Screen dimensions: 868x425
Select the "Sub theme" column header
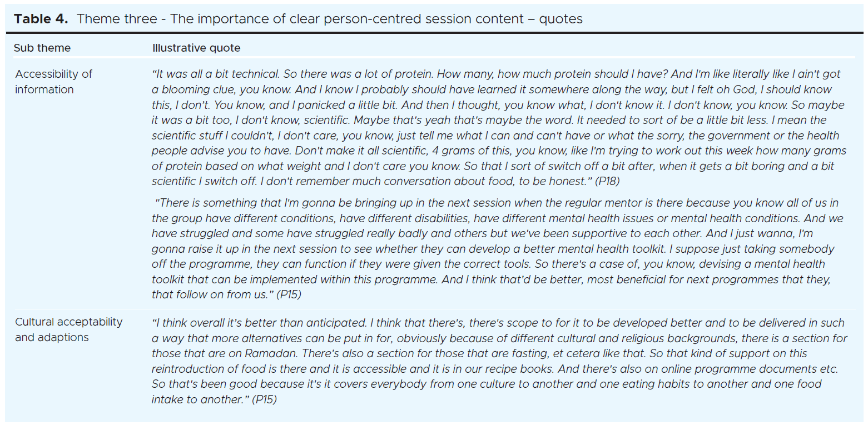(42, 48)
